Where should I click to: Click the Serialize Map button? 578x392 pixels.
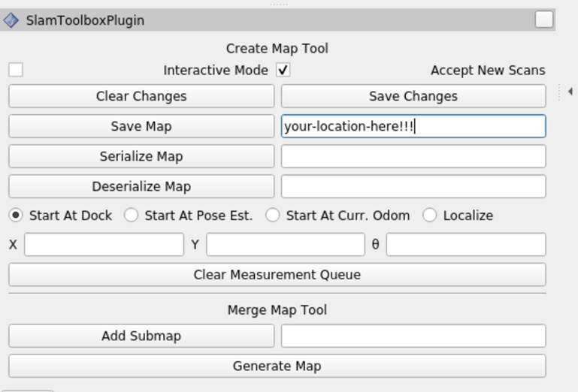tap(141, 157)
